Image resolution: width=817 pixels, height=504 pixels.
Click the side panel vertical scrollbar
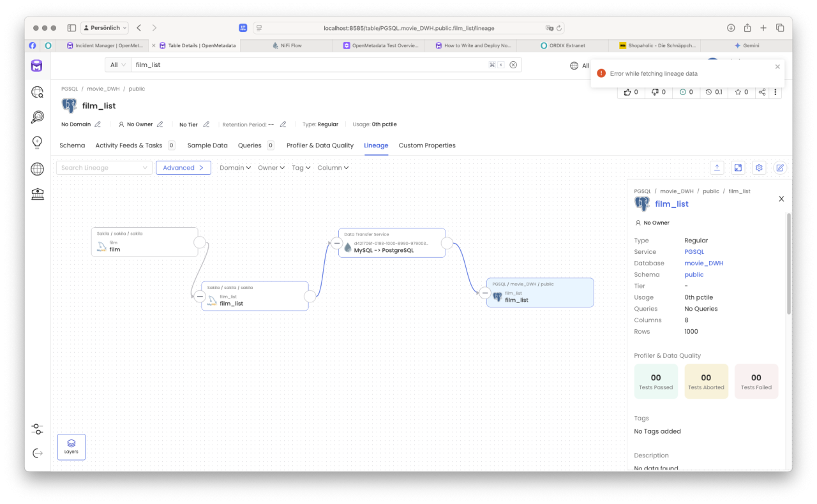(x=788, y=263)
